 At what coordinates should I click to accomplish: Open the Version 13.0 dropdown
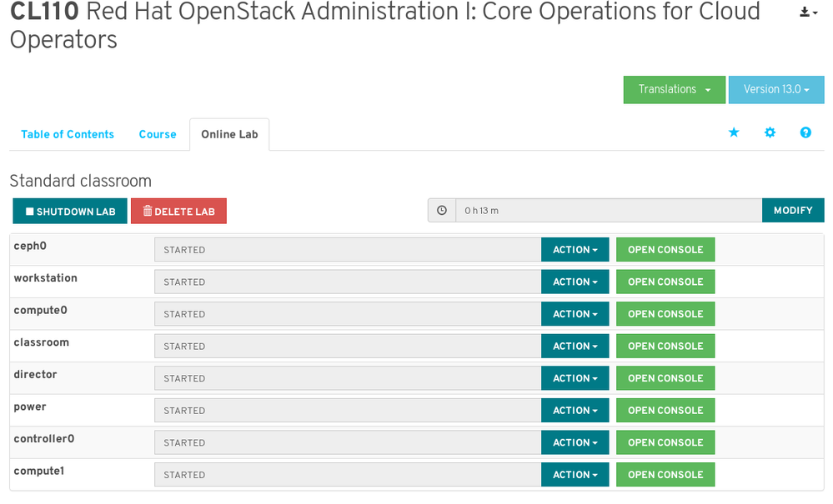[x=776, y=90]
